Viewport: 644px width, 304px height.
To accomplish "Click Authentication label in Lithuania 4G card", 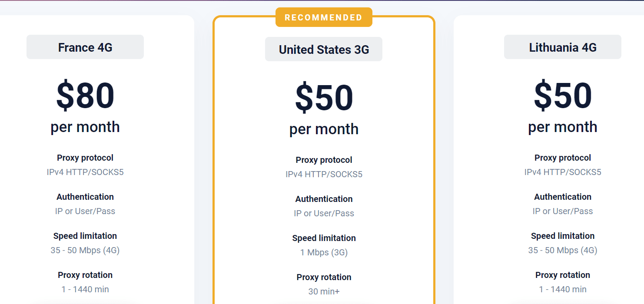I will (563, 197).
